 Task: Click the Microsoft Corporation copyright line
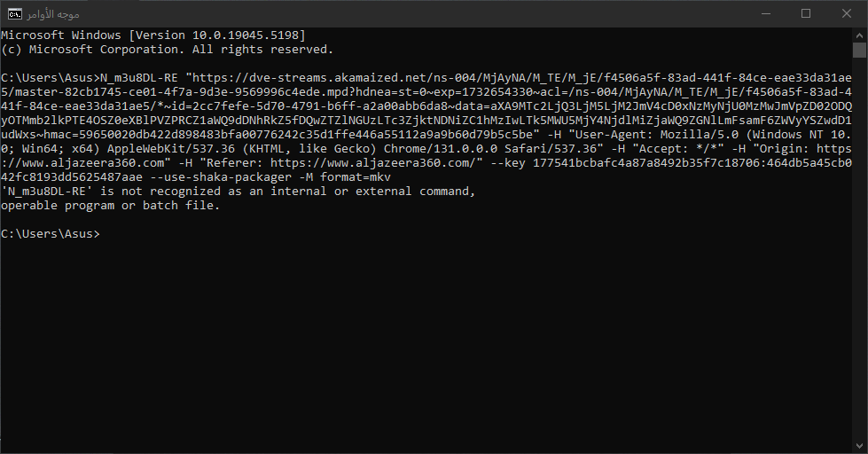click(167, 50)
